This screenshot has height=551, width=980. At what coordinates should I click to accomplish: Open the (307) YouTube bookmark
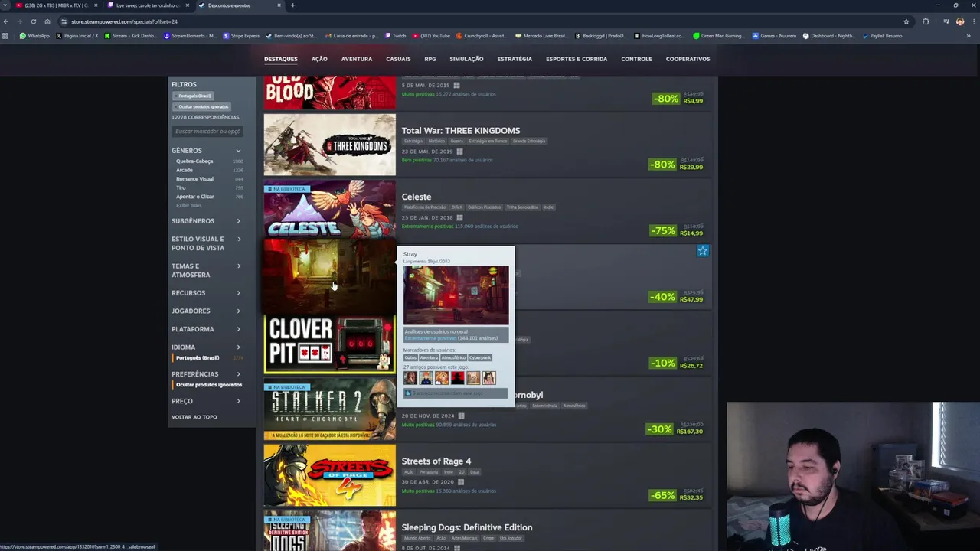431,36
